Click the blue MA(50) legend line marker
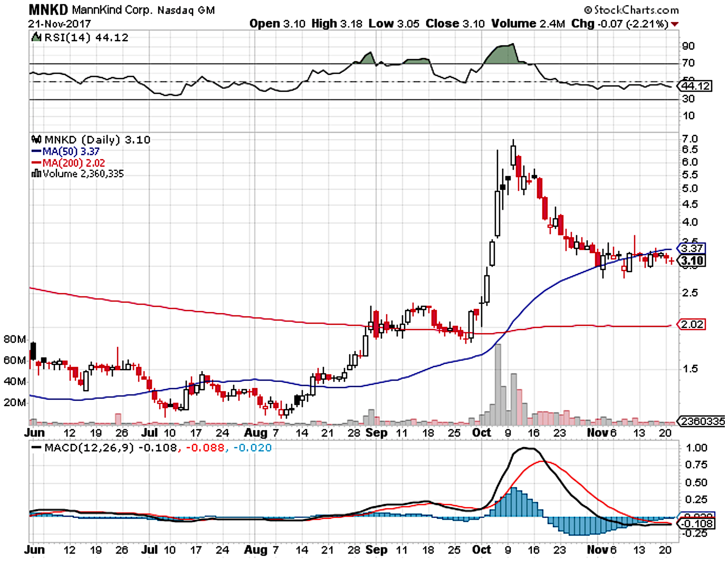This screenshot has width=728, height=561. 37,151
